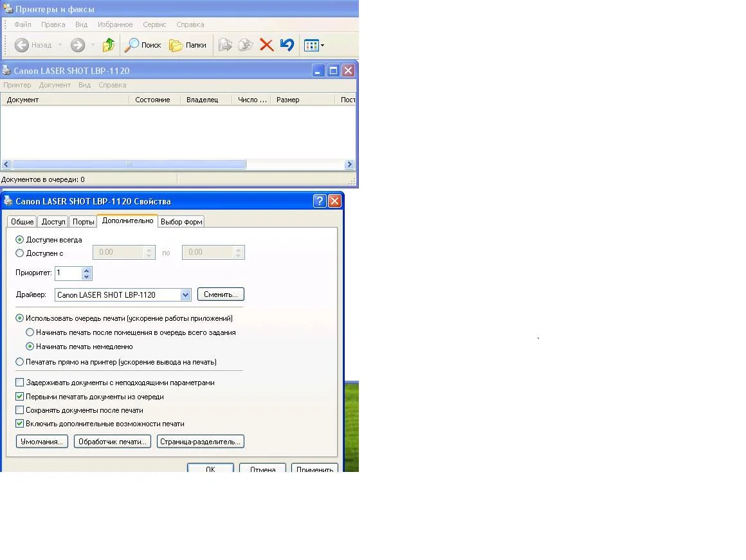Click the blue Undo arrow icon
The height and width of the screenshot is (560, 746).
click(287, 45)
